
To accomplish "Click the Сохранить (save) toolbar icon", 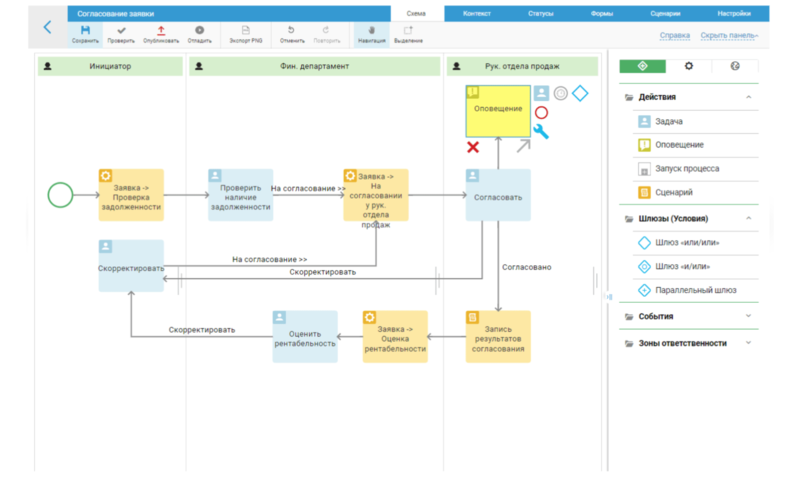I will pos(85,32).
